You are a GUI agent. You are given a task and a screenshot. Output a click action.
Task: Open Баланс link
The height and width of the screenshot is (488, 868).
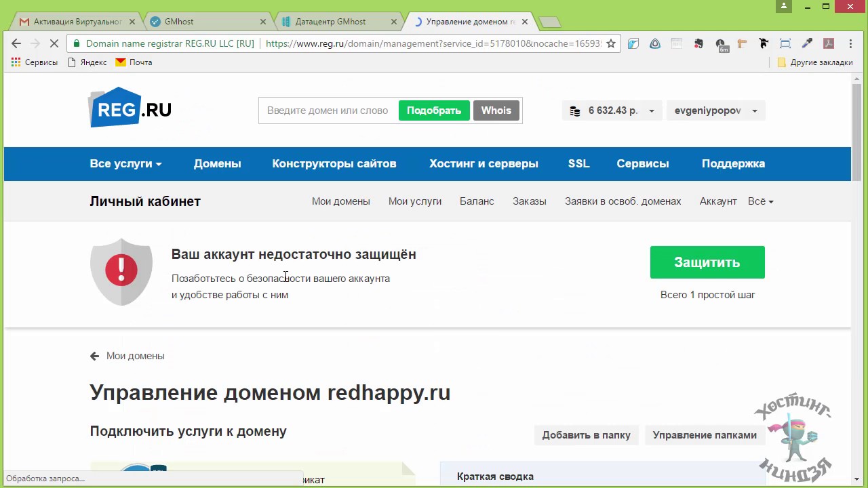[x=477, y=201]
